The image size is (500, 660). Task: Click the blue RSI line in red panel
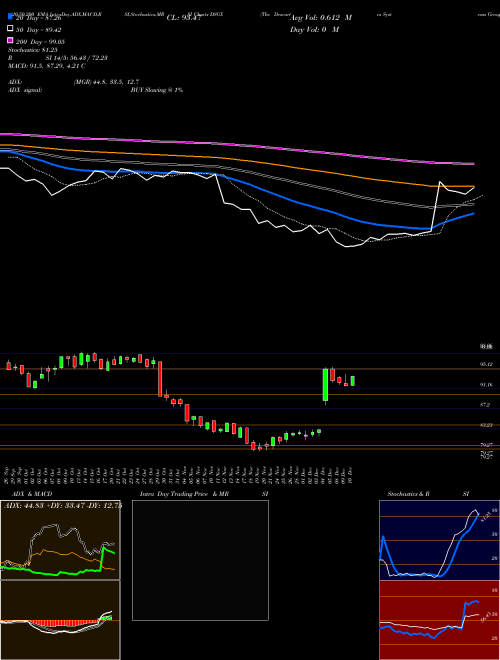(429, 621)
